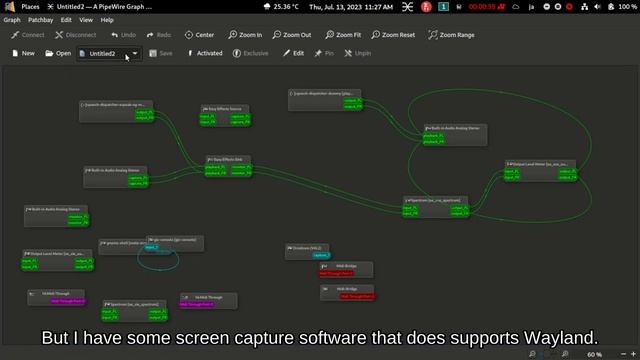Open the Help menu
This screenshot has height=360, width=640.
click(107, 20)
